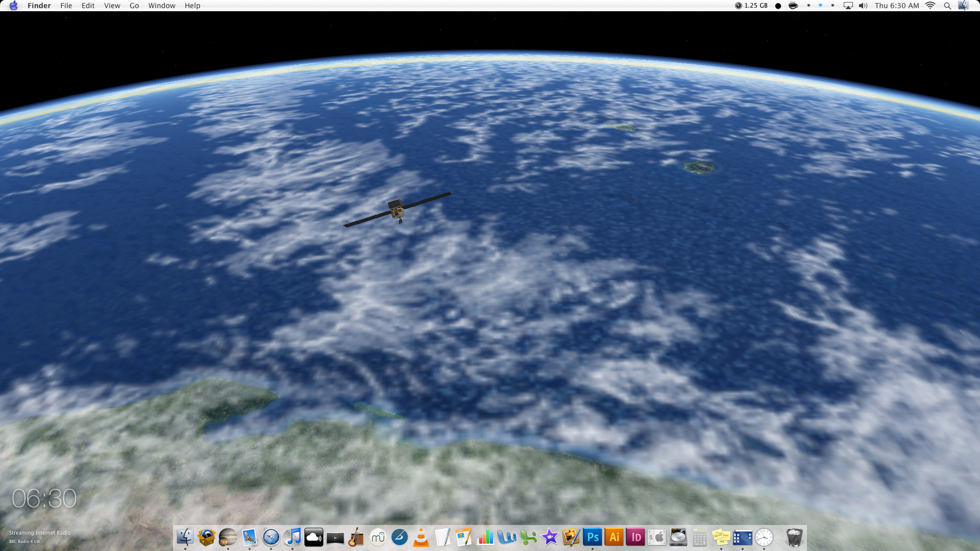Launch Illustrator from the Dock

[x=614, y=537]
